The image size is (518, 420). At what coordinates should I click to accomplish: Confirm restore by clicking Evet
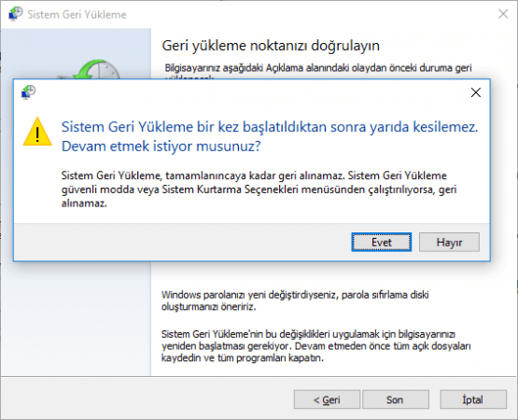pyautogui.click(x=381, y=243)
